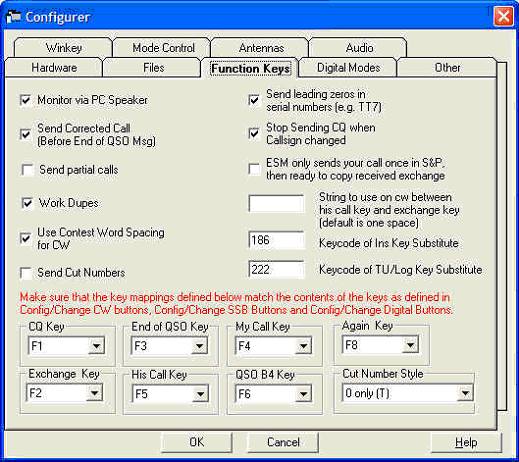Viewport: 519px width, 462px height.
Task: Expand the End of QSO Key dropdown
Action: coord(199,346)
